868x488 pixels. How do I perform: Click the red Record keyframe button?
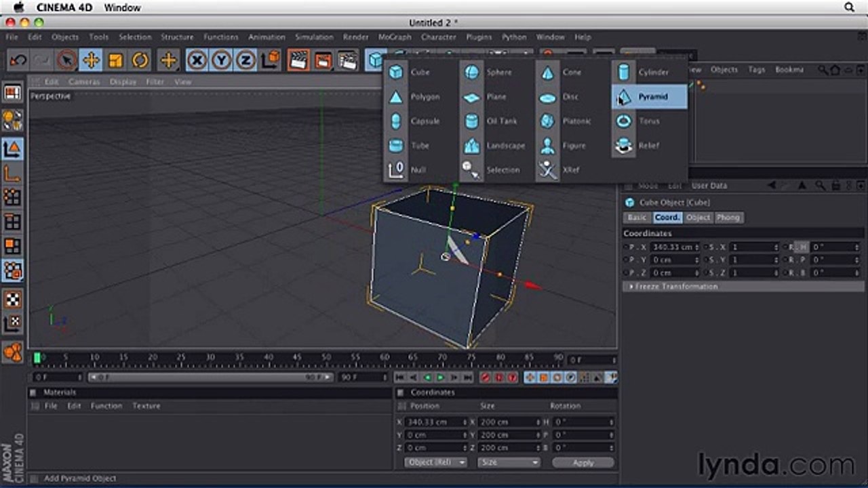486,378
